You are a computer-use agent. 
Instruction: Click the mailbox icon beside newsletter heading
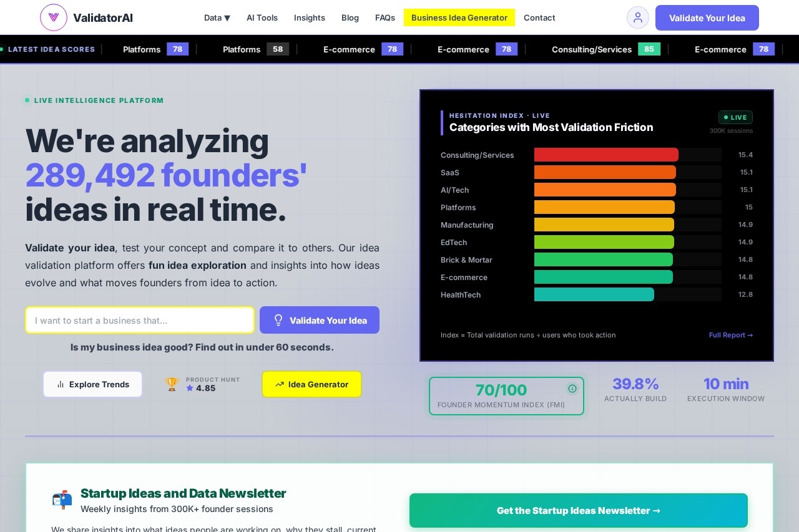(x=62, y=500)
